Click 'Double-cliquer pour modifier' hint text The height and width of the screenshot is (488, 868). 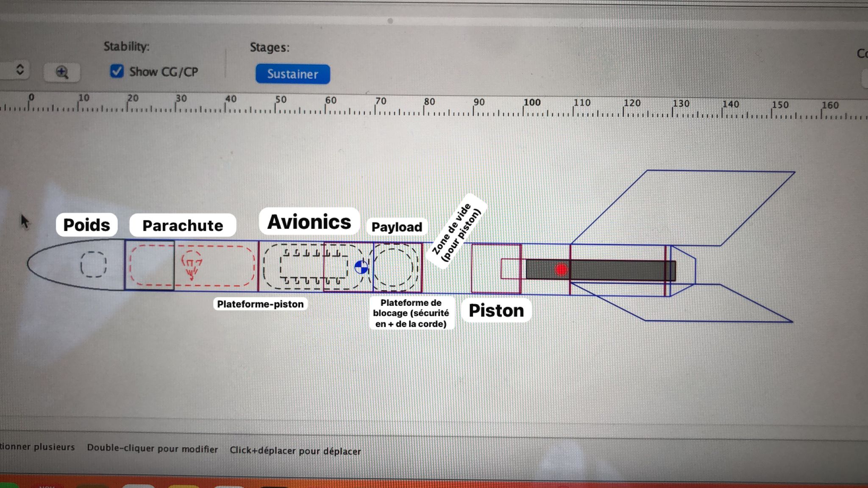[x=153, y=449]
